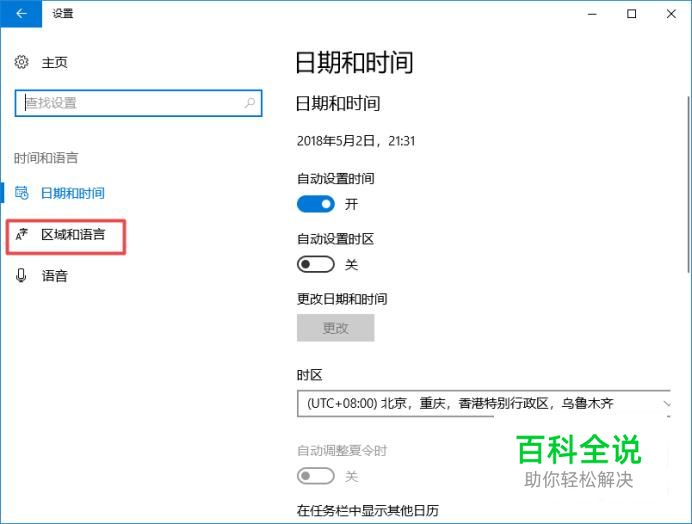Open the 时区 UTC+08:00 dropdown
This screenshot has width=692, height=524.
[x=484, y=403]
